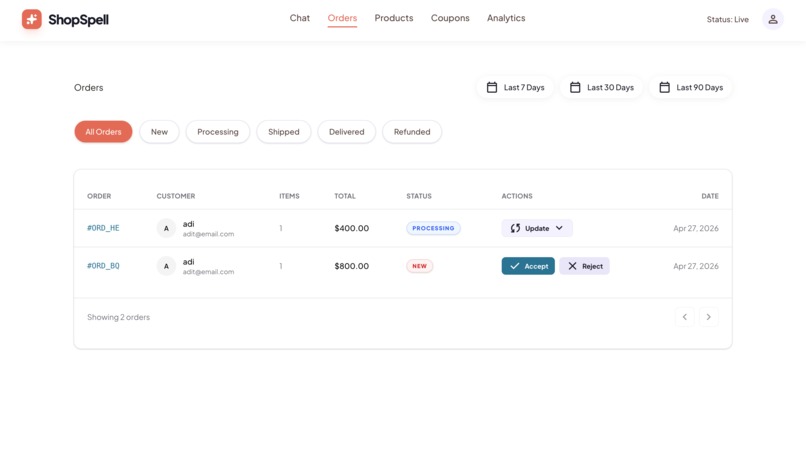Open the Orders tab
The width and height of the screenshot is (806, 454).
point(342,18)
